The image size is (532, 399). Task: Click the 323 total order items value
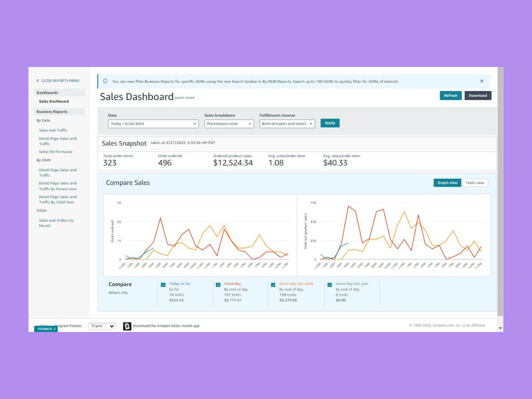(x=110, y=163)
